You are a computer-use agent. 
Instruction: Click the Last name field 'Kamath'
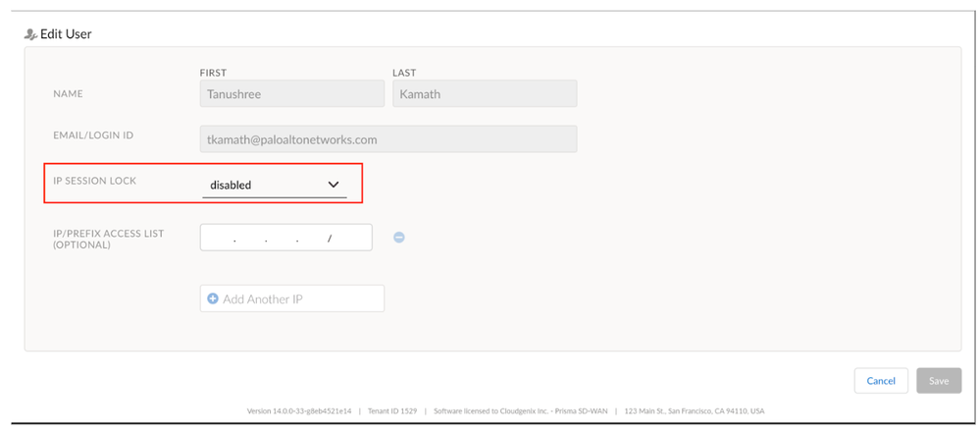(485, 94)
